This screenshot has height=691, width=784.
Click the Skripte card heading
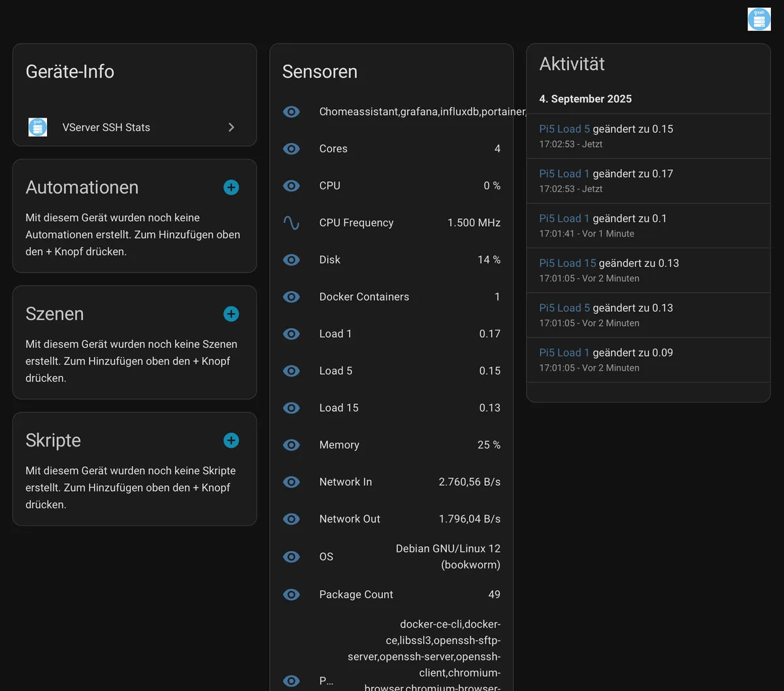pyautogui.click(x=54, y=441)
